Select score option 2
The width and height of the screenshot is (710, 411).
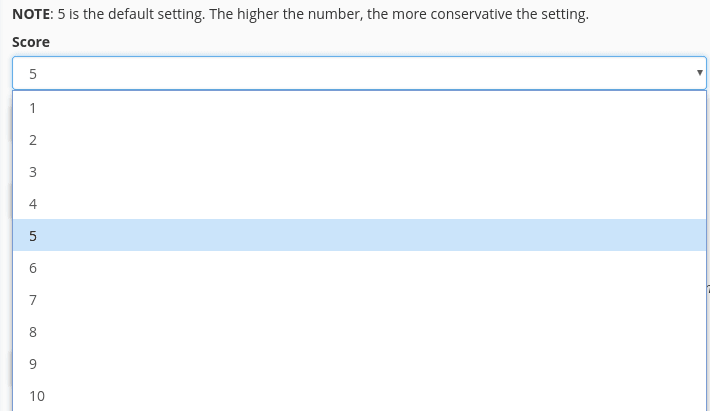[x=359, y=140]
